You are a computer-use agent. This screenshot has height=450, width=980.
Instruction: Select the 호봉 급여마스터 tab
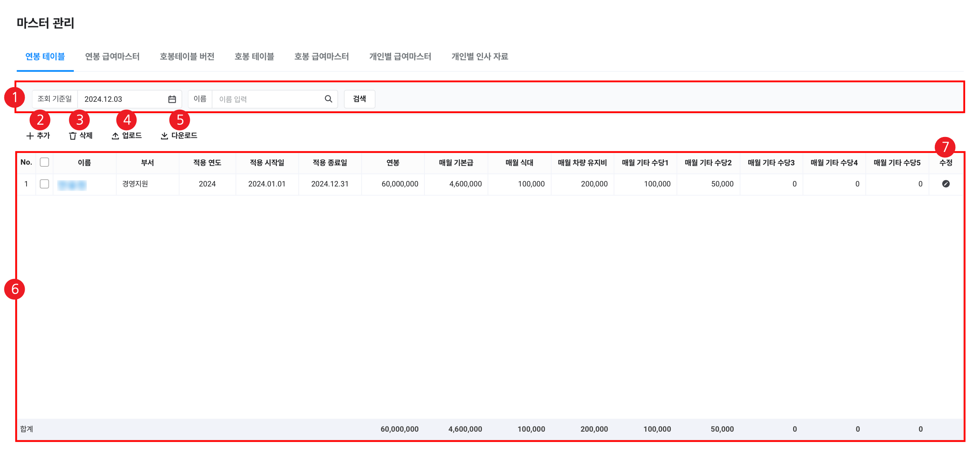pos(321,57)
